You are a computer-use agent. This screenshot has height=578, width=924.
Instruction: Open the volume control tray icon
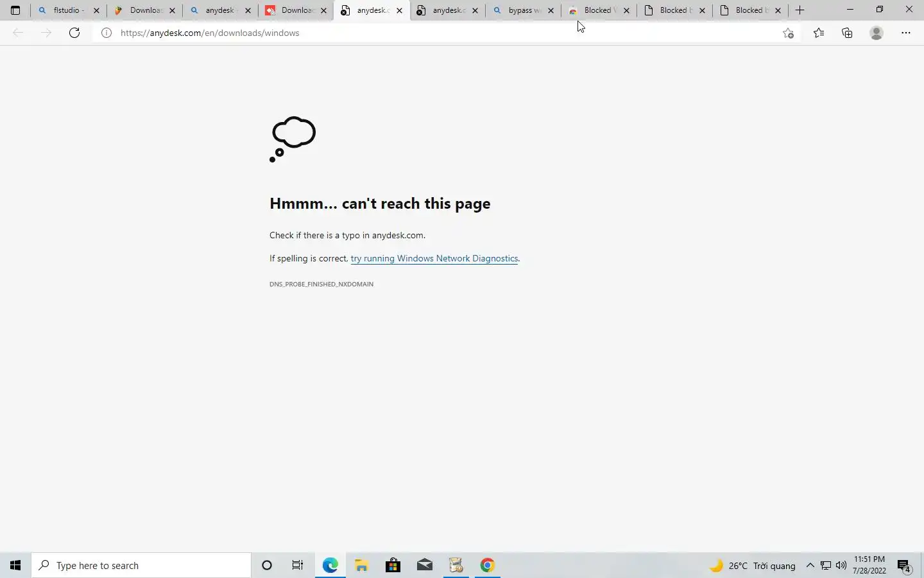(x=841, y=566)
